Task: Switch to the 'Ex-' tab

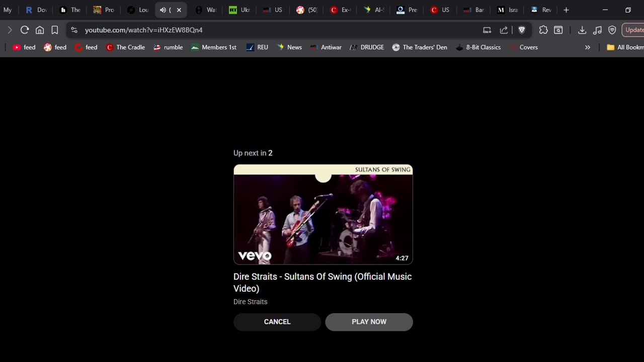Action: (340, 10)
